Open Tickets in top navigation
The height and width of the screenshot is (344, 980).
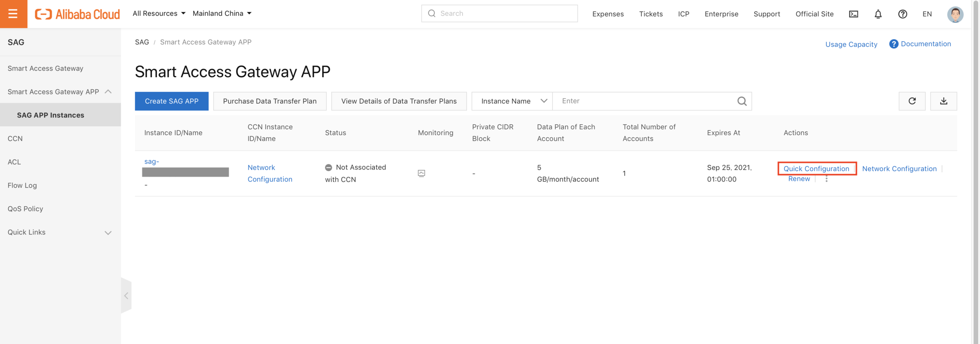pos(650,14)
